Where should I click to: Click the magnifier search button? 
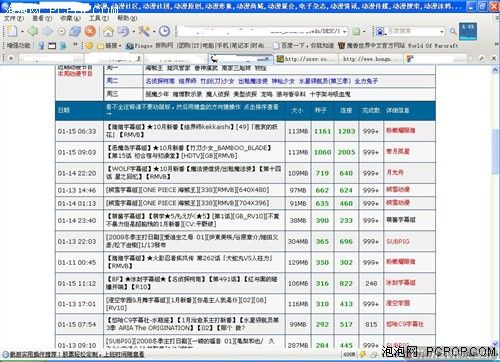453,32
